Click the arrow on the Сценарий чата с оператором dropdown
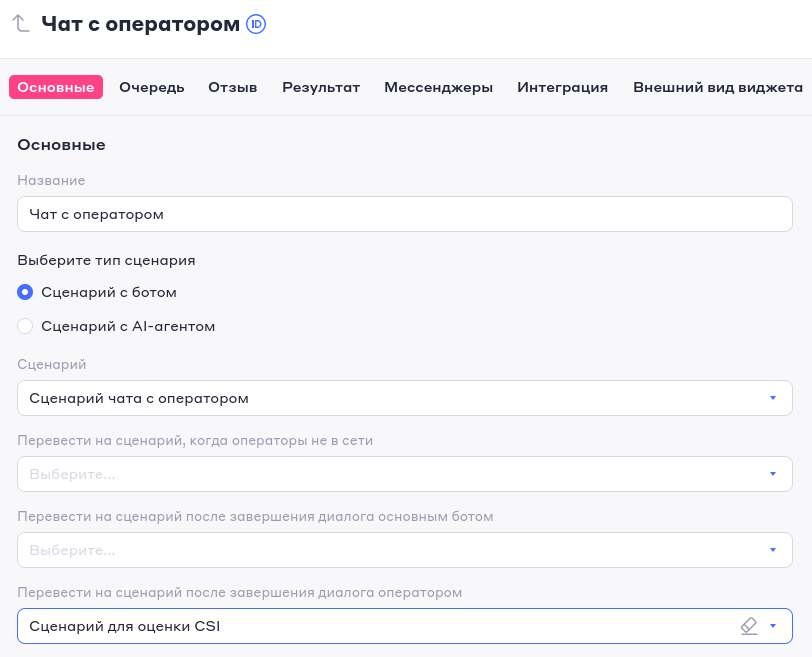812x657 pixels. pyautogui.click(x=773, y=398)
